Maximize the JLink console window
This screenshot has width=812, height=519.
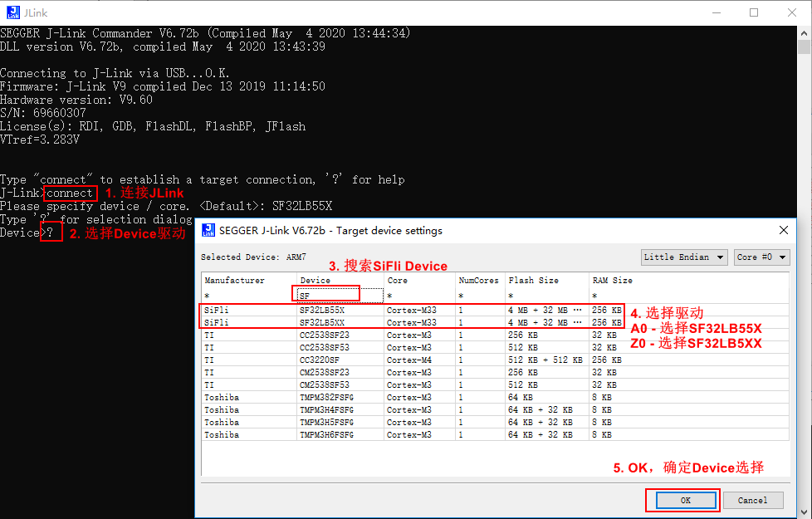(754, 12)
